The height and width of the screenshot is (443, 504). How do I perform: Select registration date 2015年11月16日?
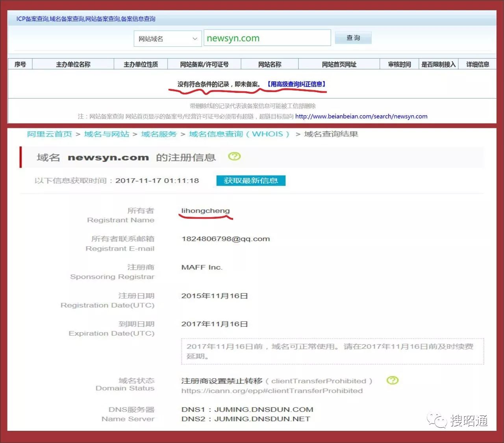[x=215, y=296]
